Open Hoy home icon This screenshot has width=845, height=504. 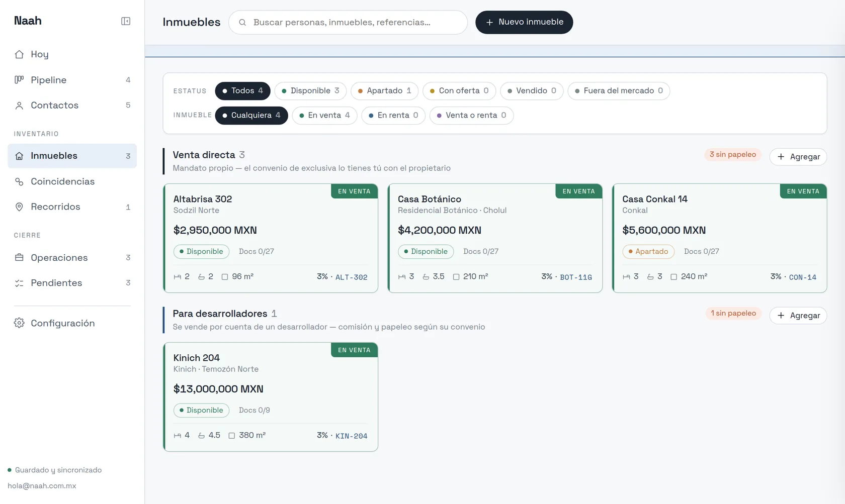[19, 54]
